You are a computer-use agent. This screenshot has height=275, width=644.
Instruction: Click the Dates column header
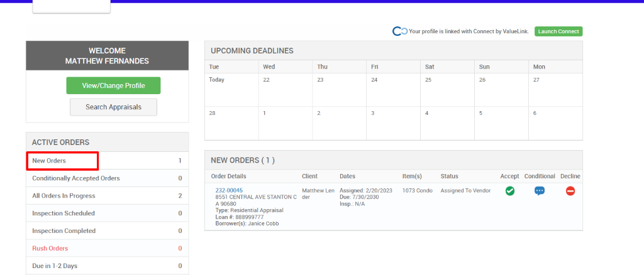[347, 176]
